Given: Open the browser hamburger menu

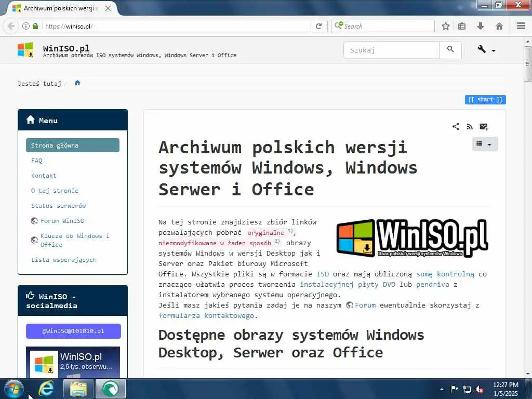Looking at the screenshot, I should (x=521, y=26).
